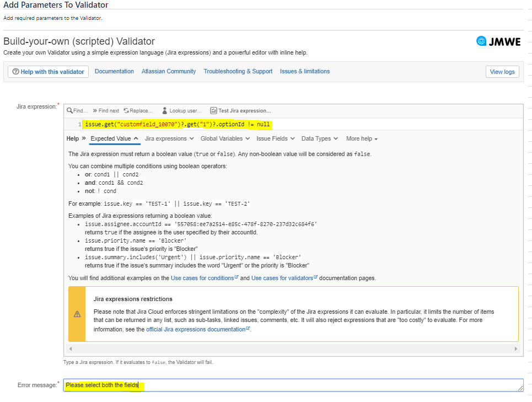The width and height of the screenshot is (532, 402).
Task: Click the right horizontal scrollbar arrow
Action: point(515,349)
